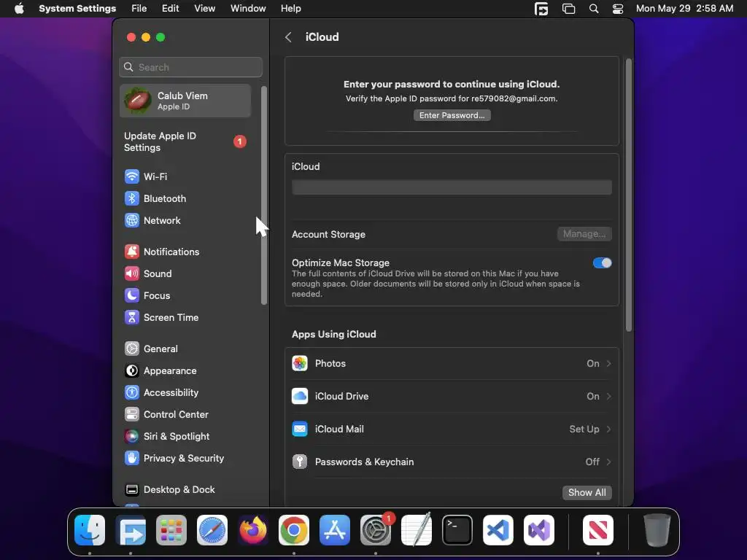The height and width of the screenshot is (560, 747).
Task: Open iCloud Mail Set Up row
Action: pos(452,429)
